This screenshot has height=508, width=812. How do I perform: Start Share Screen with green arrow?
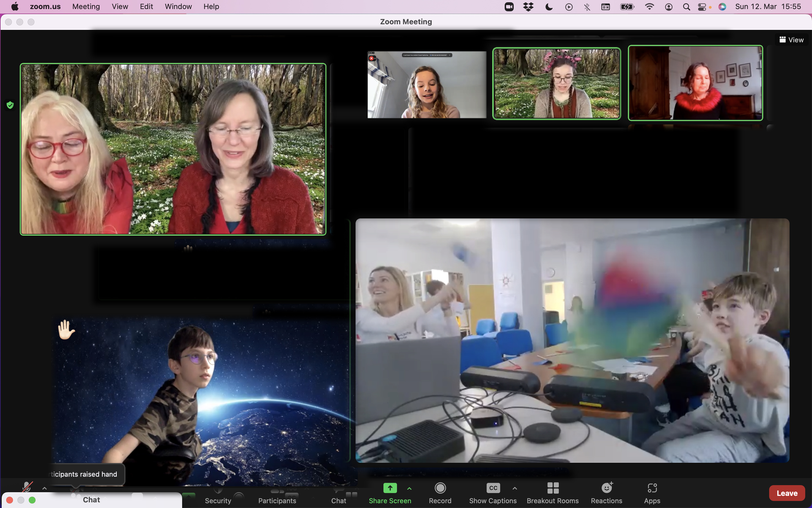(x=390, y=493)
